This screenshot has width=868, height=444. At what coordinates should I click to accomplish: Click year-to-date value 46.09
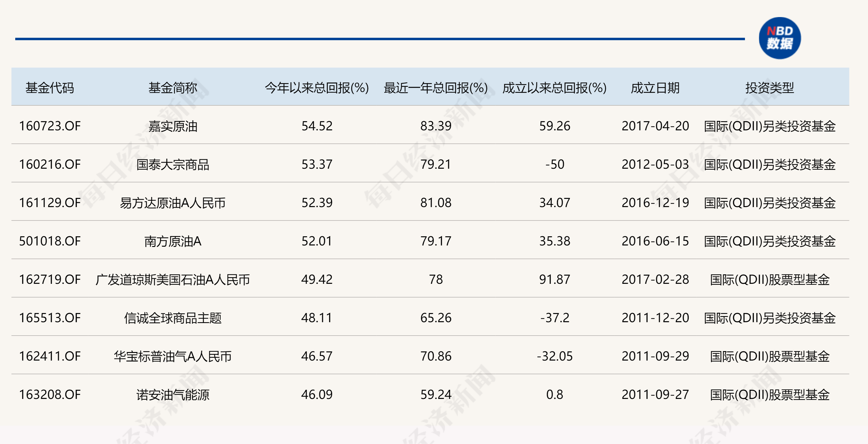(x=317, y=395)
